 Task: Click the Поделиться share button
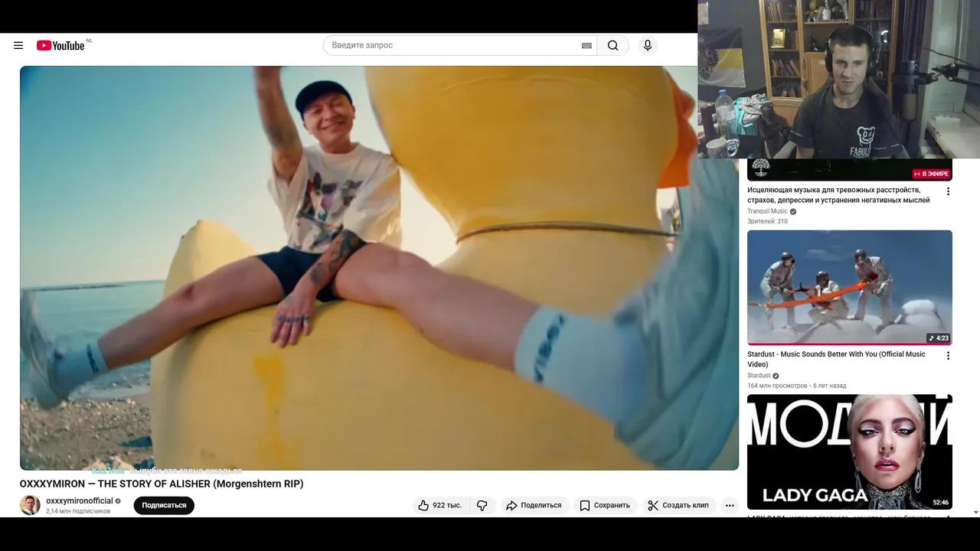534,505
